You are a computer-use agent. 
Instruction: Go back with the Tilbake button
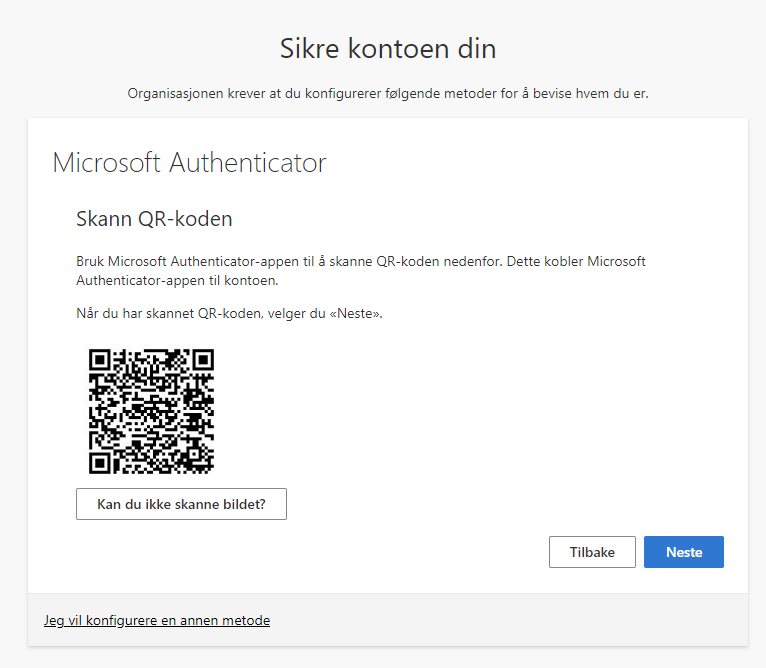592,552
